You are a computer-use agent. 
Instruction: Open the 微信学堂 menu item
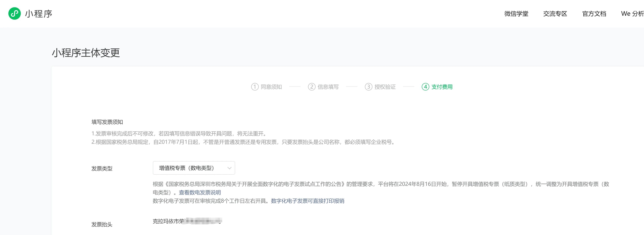(x=516, y=14)
